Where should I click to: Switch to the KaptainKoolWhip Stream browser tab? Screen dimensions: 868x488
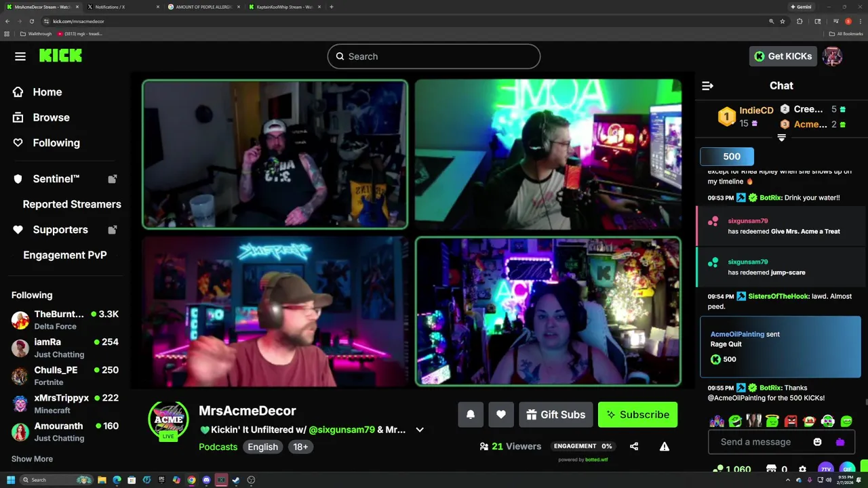(x=283, y=7)
